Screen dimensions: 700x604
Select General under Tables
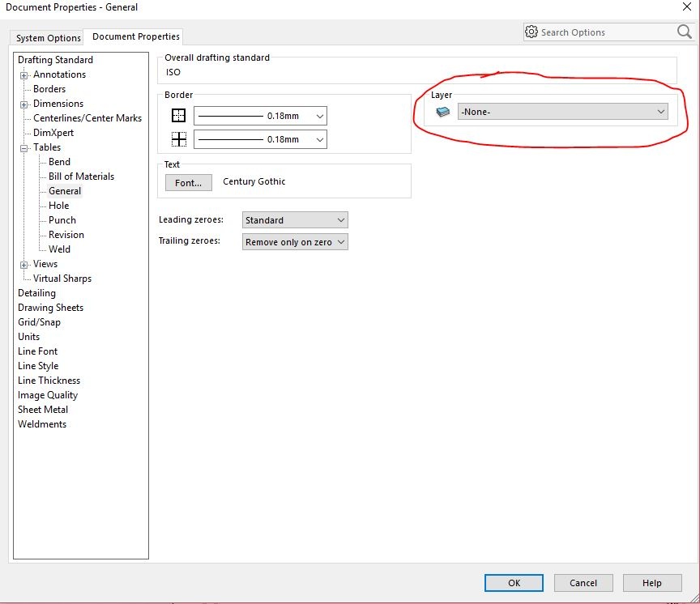pyautogui.click(x=65, y=191)
